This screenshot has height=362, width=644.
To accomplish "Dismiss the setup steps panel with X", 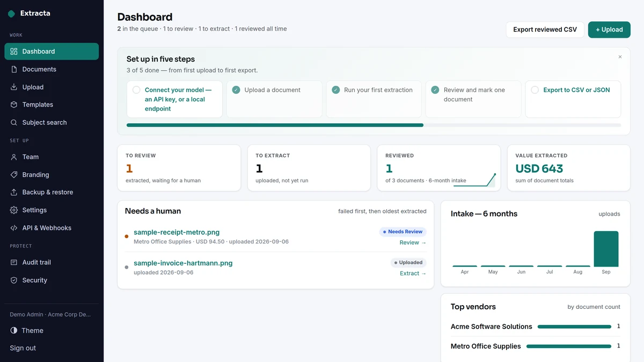I will tap(620, 57).
